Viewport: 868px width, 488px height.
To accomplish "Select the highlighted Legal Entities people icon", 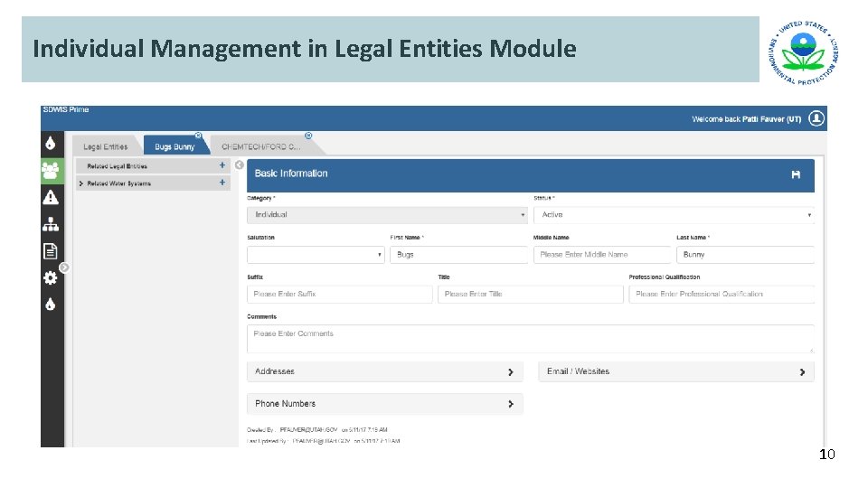I will (51, 171).
